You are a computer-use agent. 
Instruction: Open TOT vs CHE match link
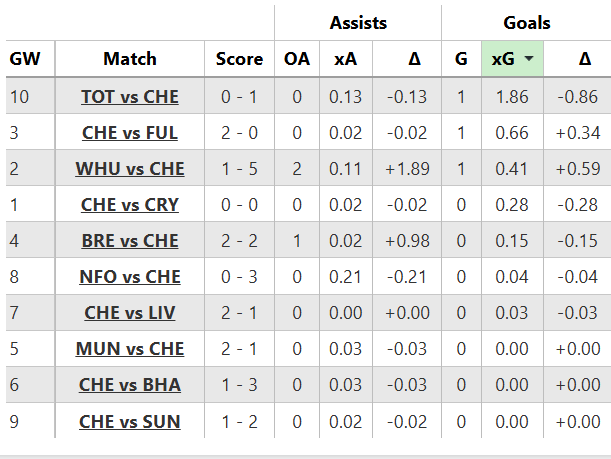130,97
